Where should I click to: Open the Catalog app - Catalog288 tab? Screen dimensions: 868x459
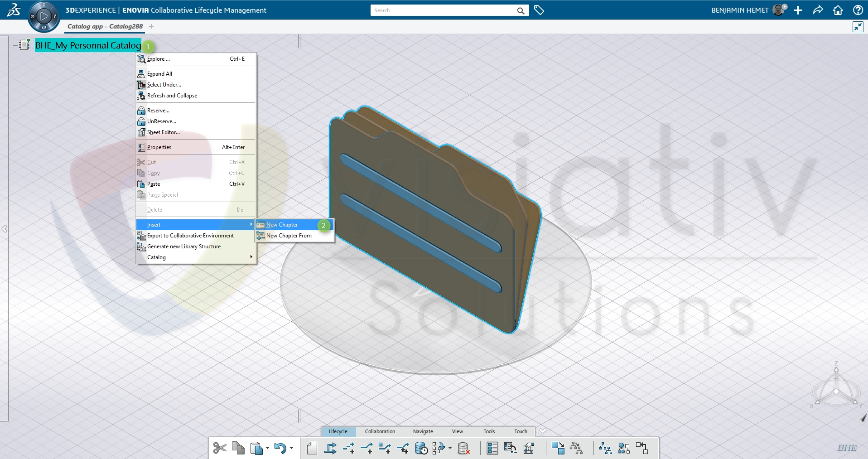click(105, 26)
